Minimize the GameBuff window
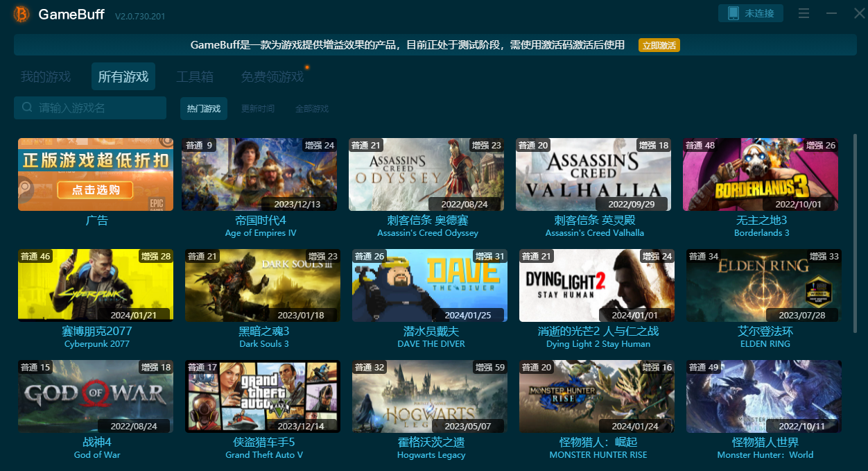The image size is (868, 471). point(832,13)
